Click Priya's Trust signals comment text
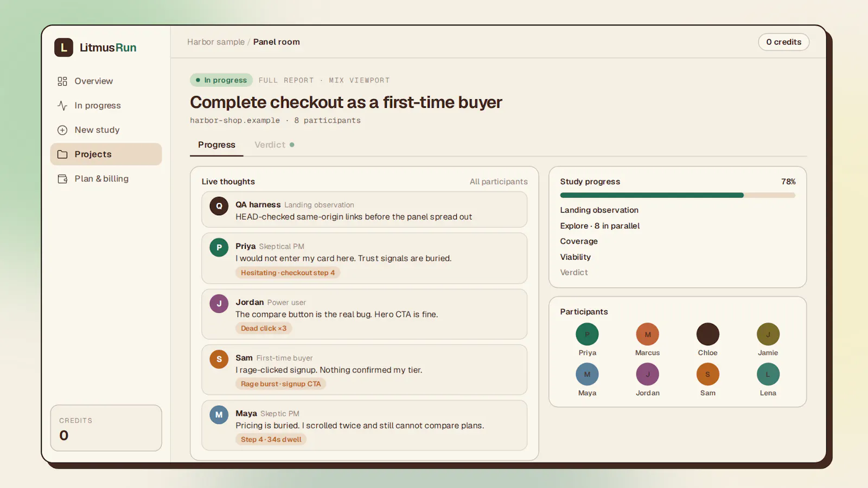Viewport: 868px width, 488px height. [343, 259]
